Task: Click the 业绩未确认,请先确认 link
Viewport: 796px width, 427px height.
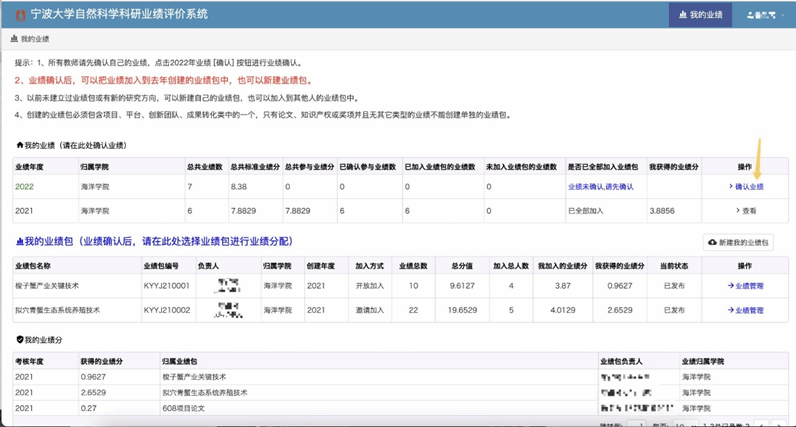Action: tap(600, 187)
